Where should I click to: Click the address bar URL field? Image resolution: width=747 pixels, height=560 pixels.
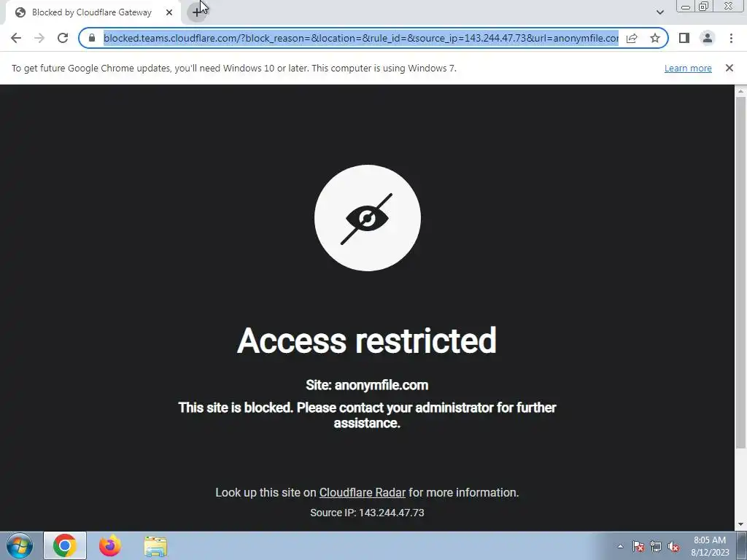click(x=360, y=38)
